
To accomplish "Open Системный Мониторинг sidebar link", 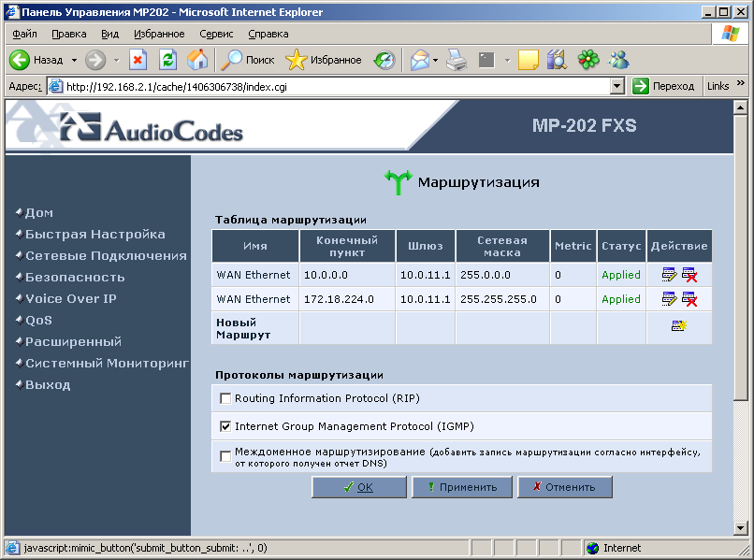I will click(108, 364).
